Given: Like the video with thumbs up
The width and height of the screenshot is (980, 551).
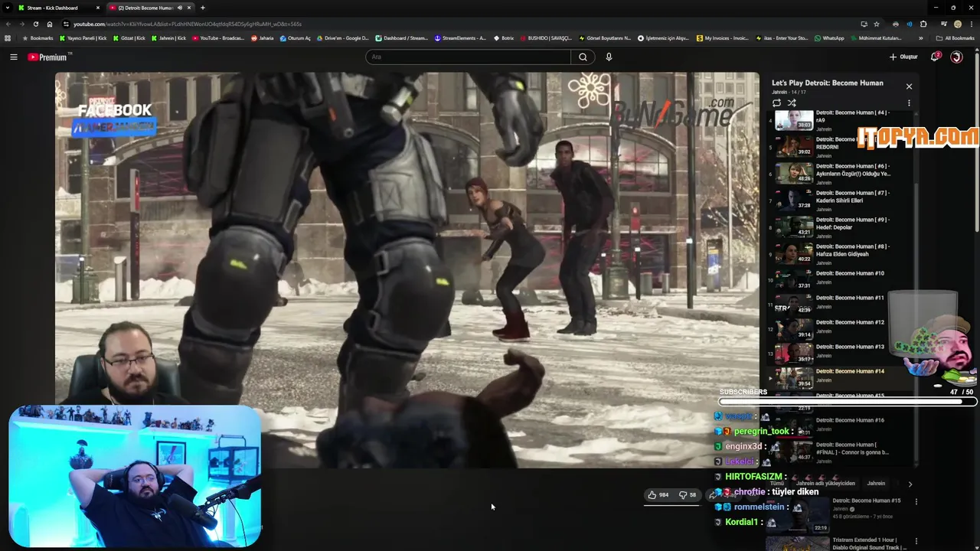Looking at the screenshot, I should (658, 495).
